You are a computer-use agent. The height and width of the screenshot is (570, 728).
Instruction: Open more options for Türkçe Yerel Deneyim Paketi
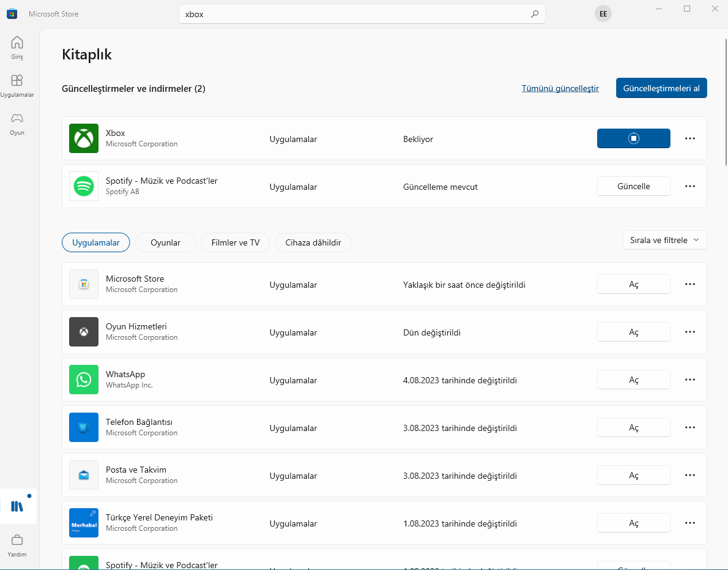click(690, 523)
